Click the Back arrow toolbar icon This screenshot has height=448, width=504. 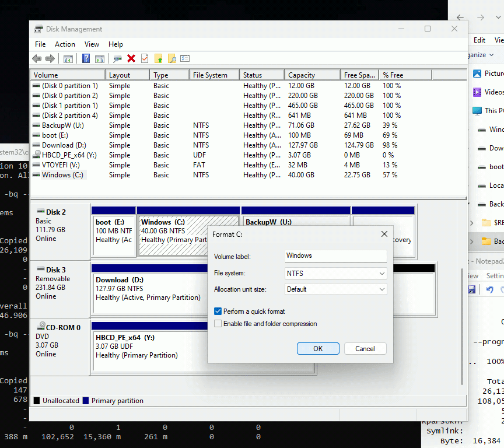click(37, 58)
